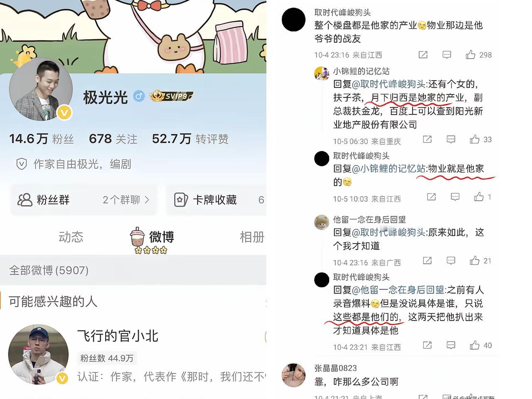532x399 pixels.
Task: Click the male gender icon beside 极光光
Action: click(138, 96)
